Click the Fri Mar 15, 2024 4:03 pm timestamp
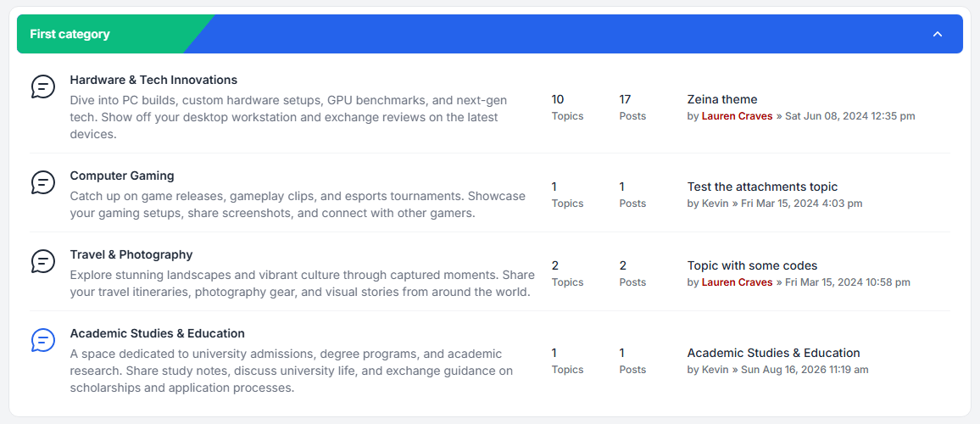Viewport: 980px width, 424px height. coord(802,204)
